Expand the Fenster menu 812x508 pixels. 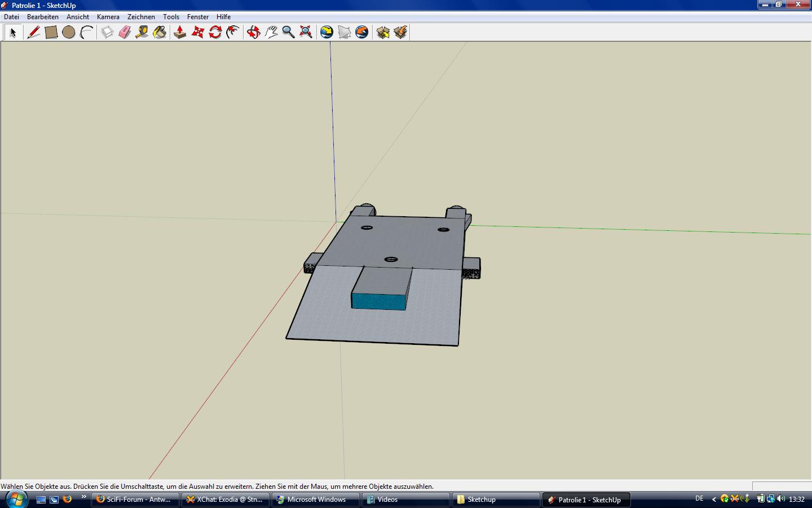pos(197,17)
